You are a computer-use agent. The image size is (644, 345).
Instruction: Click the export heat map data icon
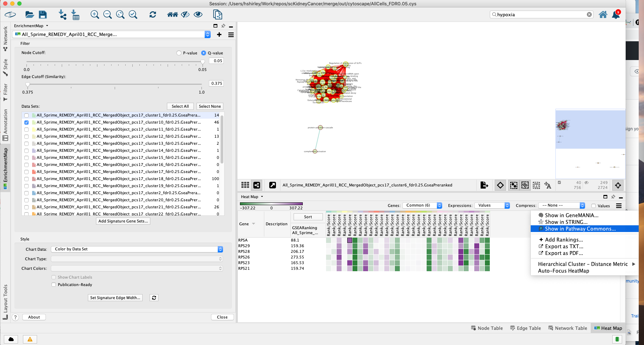(x=484, y=185)
